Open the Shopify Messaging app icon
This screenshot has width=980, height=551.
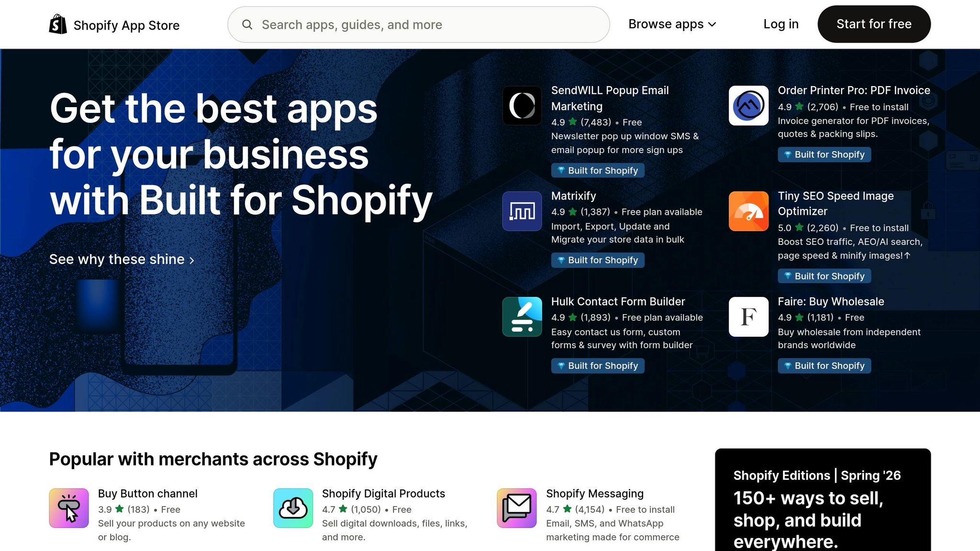pos(517,508)
